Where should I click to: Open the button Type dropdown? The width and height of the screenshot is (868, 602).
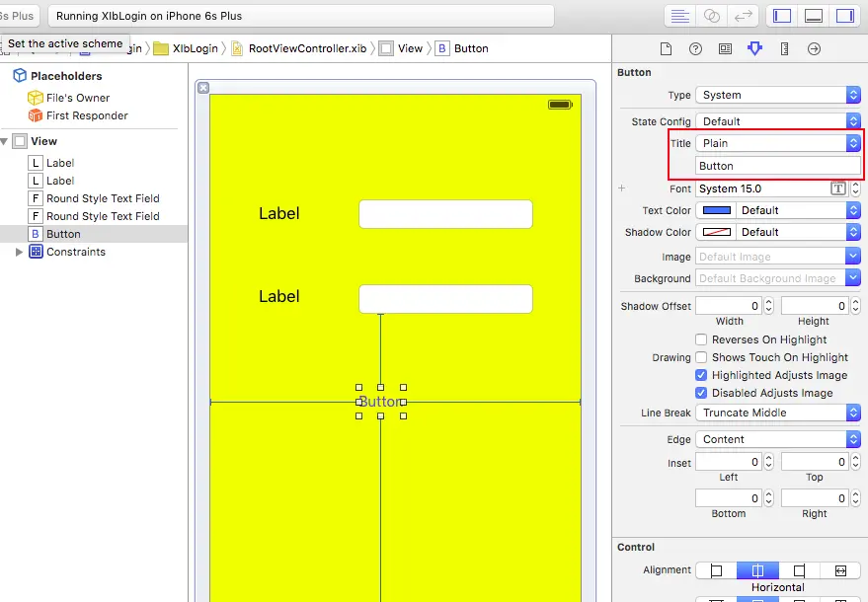pos(778,95)
